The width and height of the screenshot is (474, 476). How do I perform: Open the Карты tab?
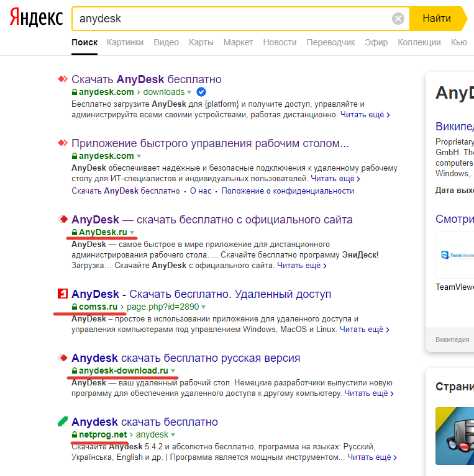pyautogui.click(x=201, y=42)
